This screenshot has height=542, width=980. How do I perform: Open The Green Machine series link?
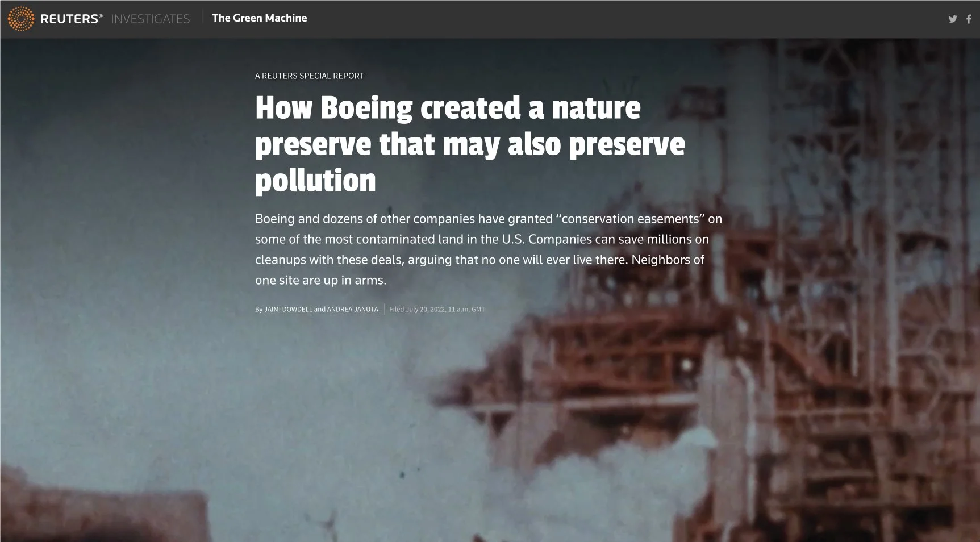pos(260,18)
